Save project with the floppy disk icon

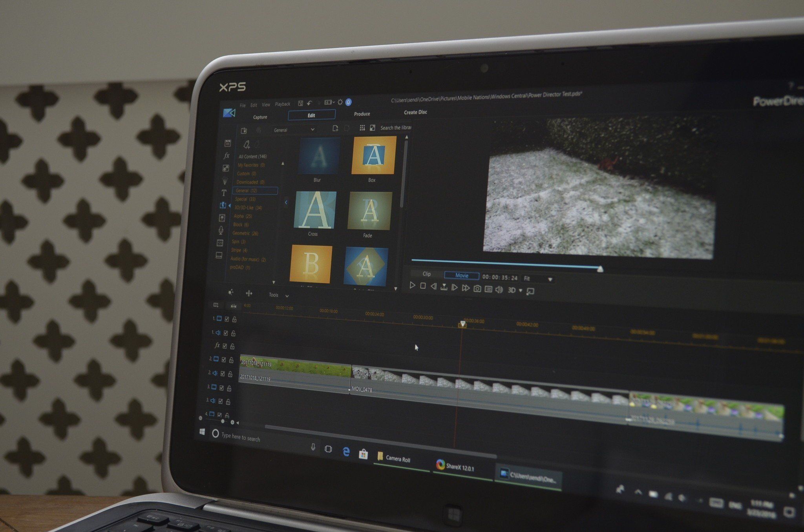[300, 103]
